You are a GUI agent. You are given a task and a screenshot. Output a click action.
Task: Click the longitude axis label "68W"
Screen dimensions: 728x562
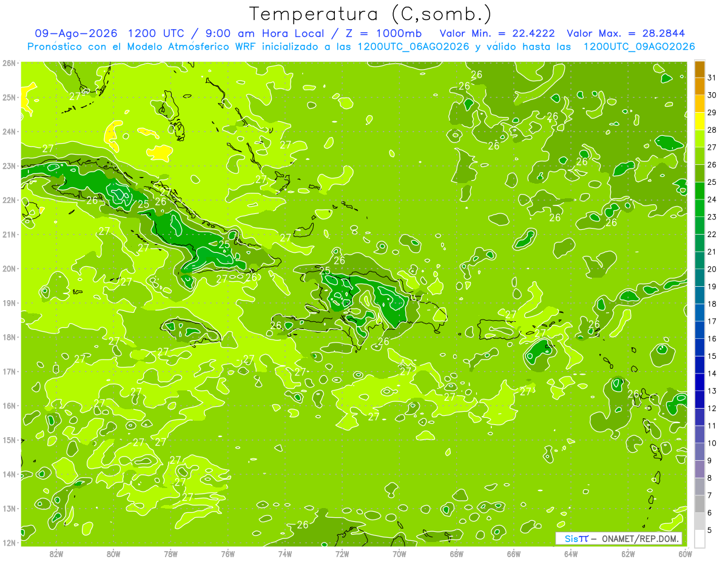click(456, 554)
